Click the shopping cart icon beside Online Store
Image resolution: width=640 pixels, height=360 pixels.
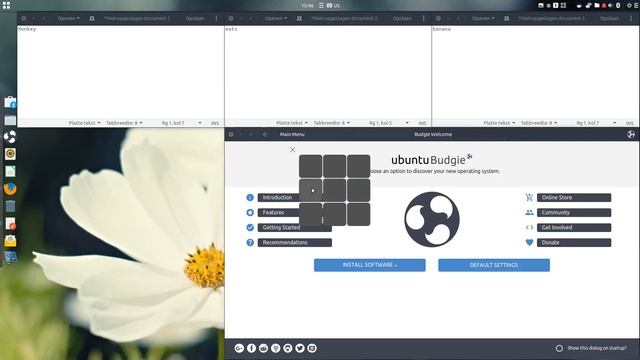point(529,198)
